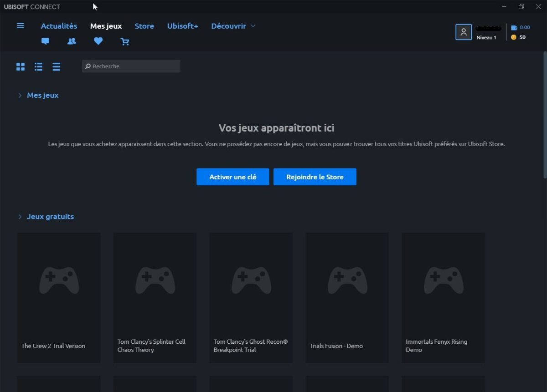This screenshot has width=547, height=392.
Task: Open the friends list icon
Action: [72, 41]
